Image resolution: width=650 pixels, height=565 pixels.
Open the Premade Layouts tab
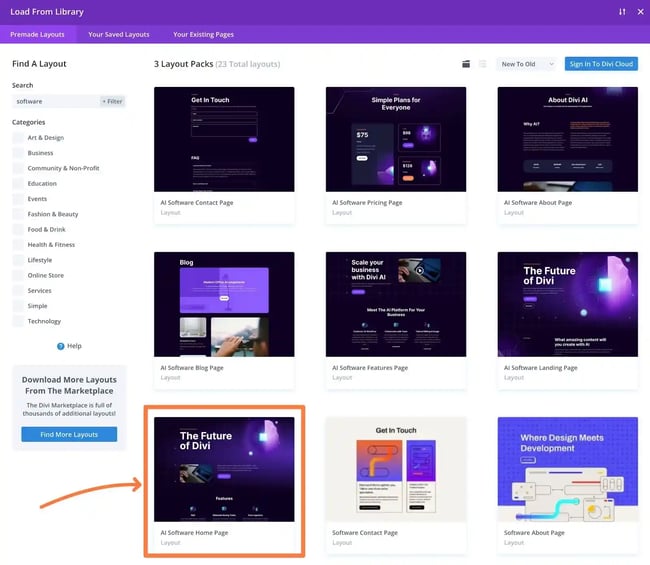click(x=37, y=34)
